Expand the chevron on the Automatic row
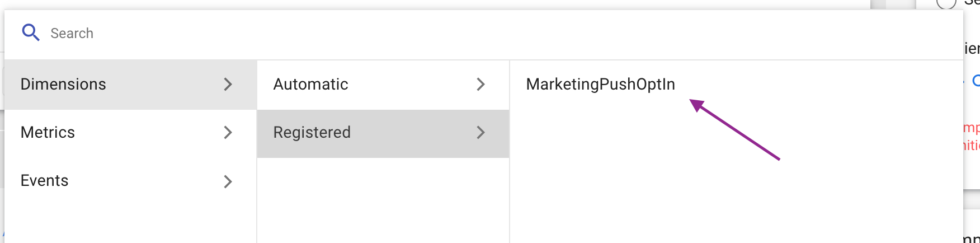 coord(480,85)
